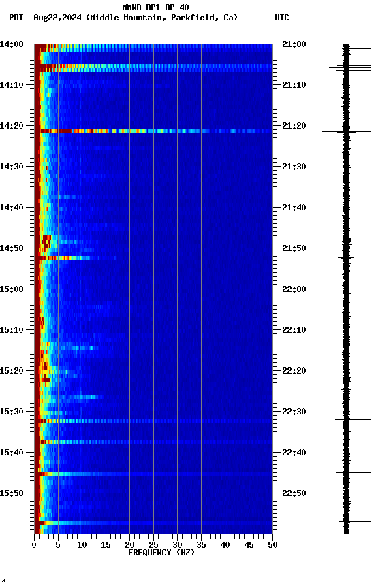Click the spectrogram band near 15:45 PDT
The height and width of the screenshot is (588, 376).
(153, 474)
